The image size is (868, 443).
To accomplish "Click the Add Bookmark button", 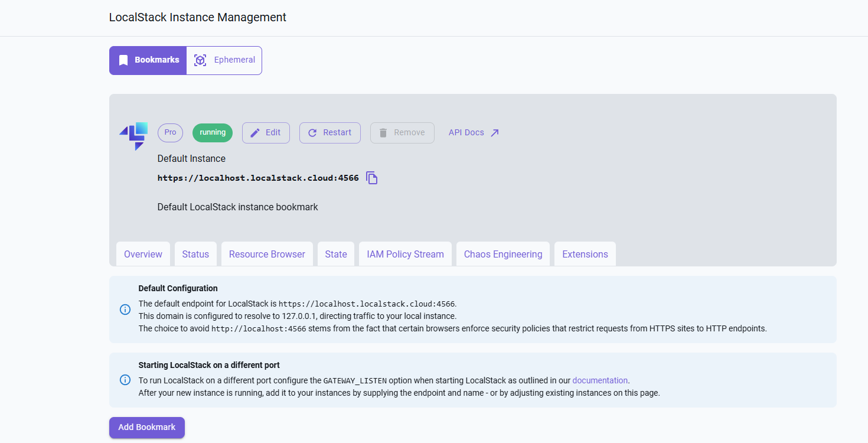I will tap(147, 428).
